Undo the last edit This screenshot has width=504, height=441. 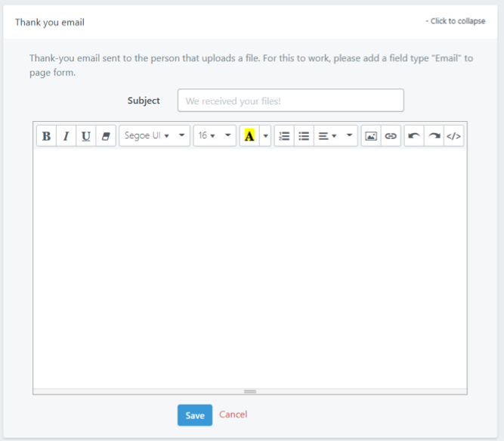[414, 136]
